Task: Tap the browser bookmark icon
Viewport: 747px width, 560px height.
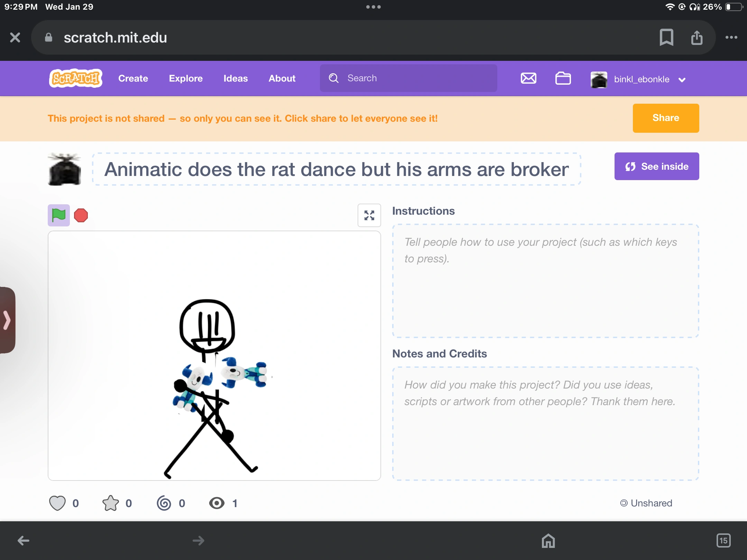Action: tap(666, 37)
